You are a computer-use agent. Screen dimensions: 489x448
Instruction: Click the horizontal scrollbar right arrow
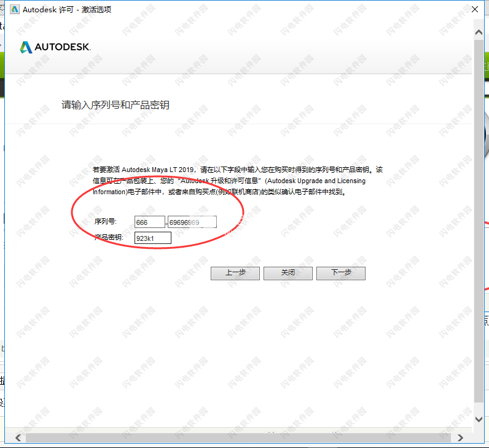[x=460, y=438]
